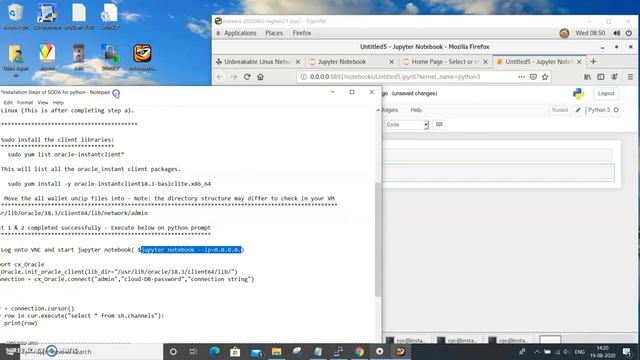640x360 pixels.
Task: Select the TigerVNC viewer taskbar icon
Action: pos(400,351)
